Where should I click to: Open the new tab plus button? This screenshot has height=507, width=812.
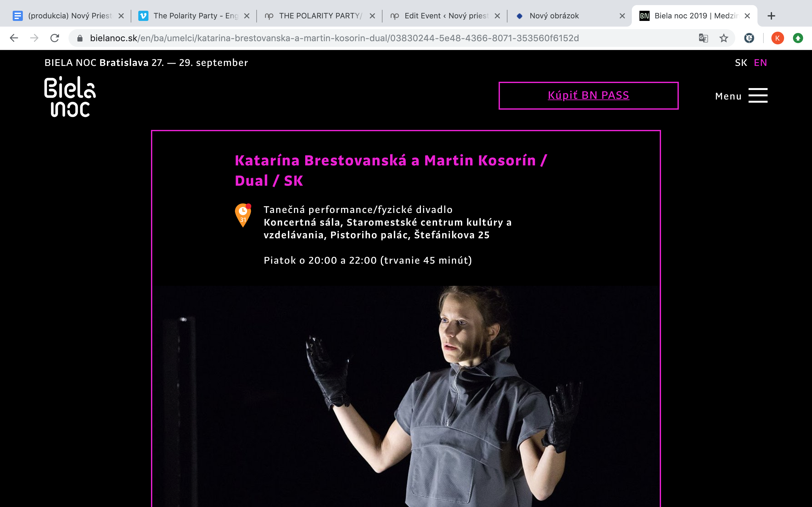pyautogui.click(x=771, y=16)
